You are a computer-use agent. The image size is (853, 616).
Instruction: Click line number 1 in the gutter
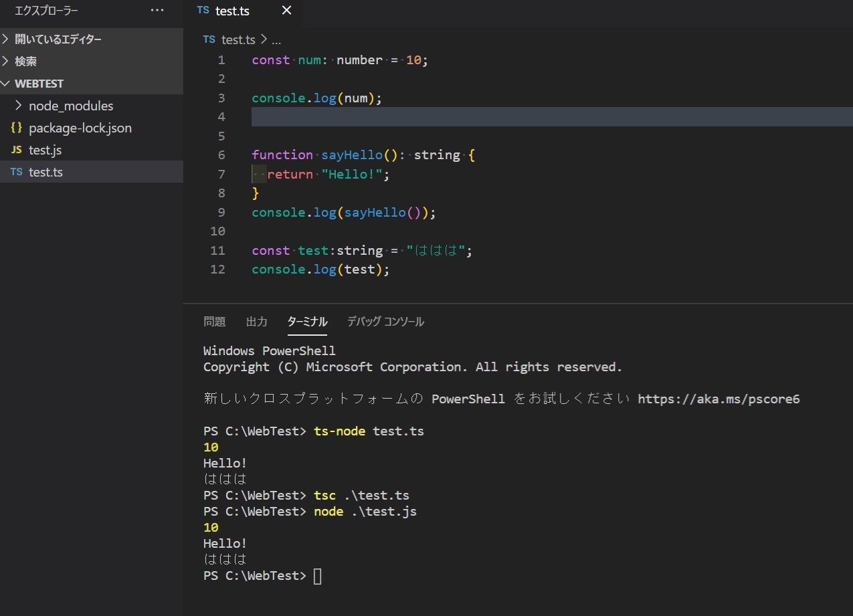tap(221, 60)
